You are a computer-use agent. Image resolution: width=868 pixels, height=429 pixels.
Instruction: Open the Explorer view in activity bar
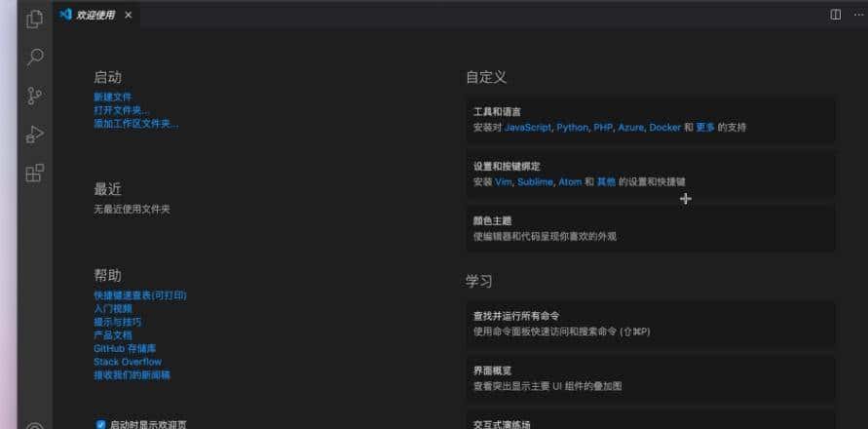pos(34,19)
